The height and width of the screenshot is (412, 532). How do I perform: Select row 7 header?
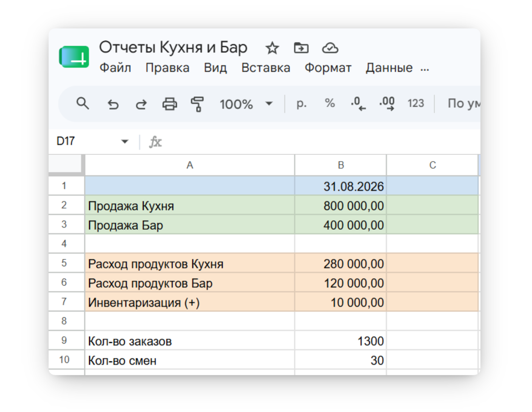point(66,301)
